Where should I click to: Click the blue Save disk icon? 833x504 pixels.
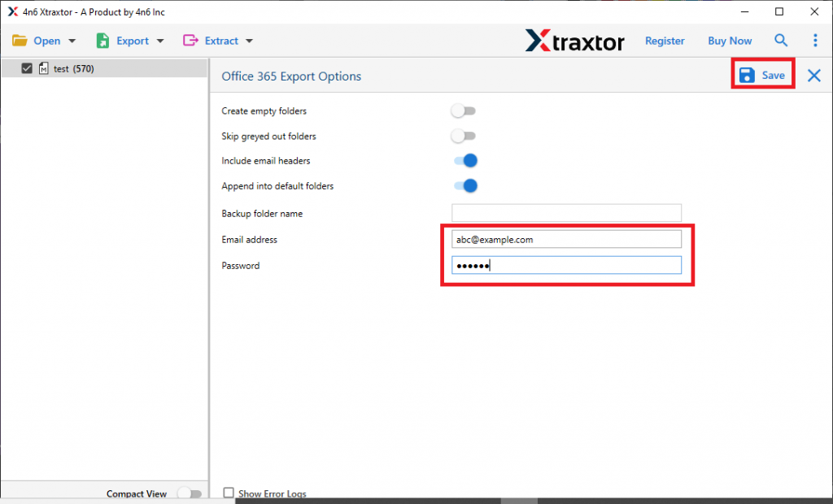click(x=747, y=74)
